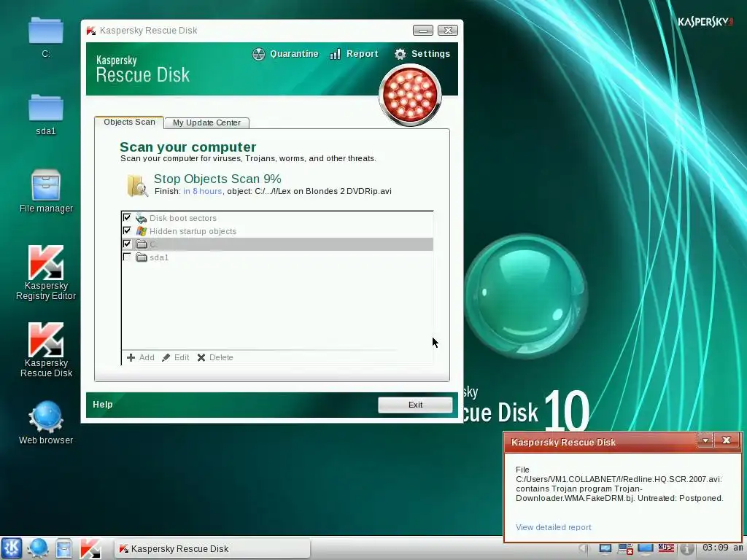Viewport: 747px width, 560px height.
Task: Uncheck Disk boot sectors checkbox
Action: [127, 217]
